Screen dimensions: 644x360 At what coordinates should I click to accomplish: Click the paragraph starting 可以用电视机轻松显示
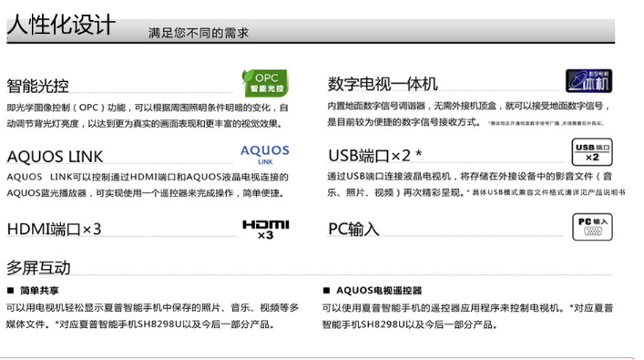pyautogui.click(x=152, y=316)
